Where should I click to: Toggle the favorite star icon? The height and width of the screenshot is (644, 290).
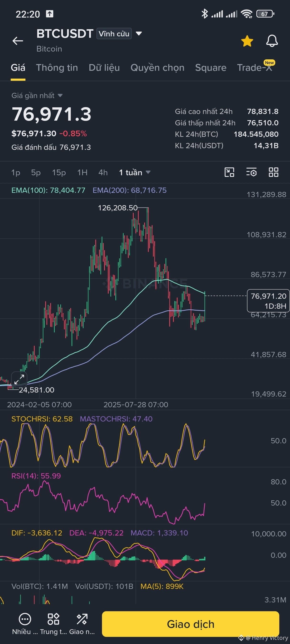247,41
